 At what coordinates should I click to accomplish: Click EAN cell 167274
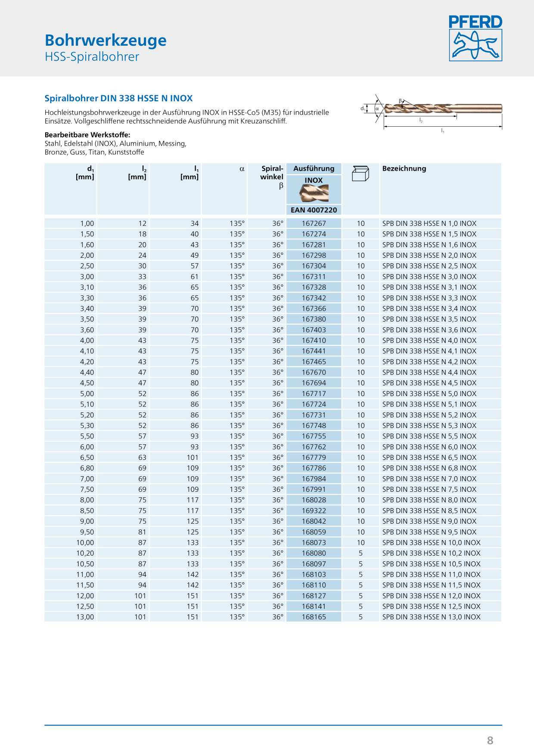pyautogui.click(x=314, y=234)
